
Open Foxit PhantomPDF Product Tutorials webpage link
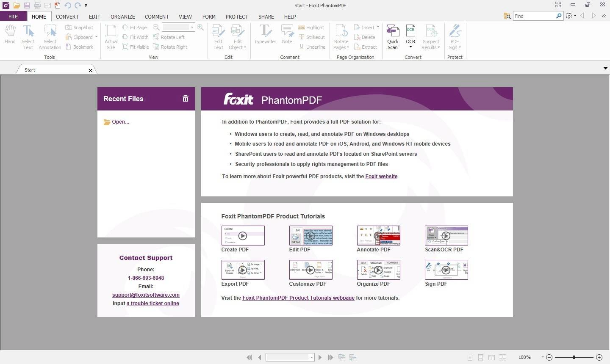pos(298,298)
